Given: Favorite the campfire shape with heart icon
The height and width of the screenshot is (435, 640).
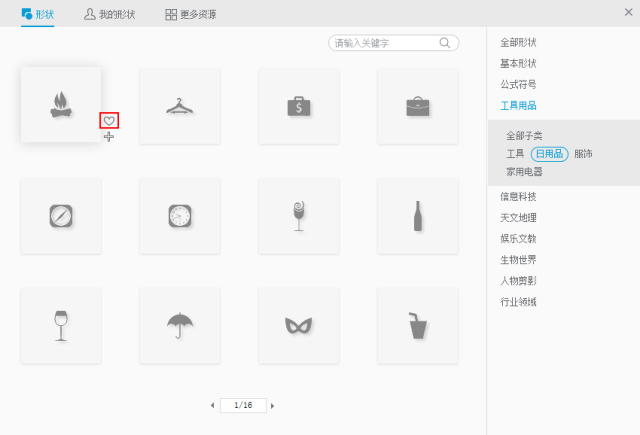Looking at the screenshot, I should point(109,120).
